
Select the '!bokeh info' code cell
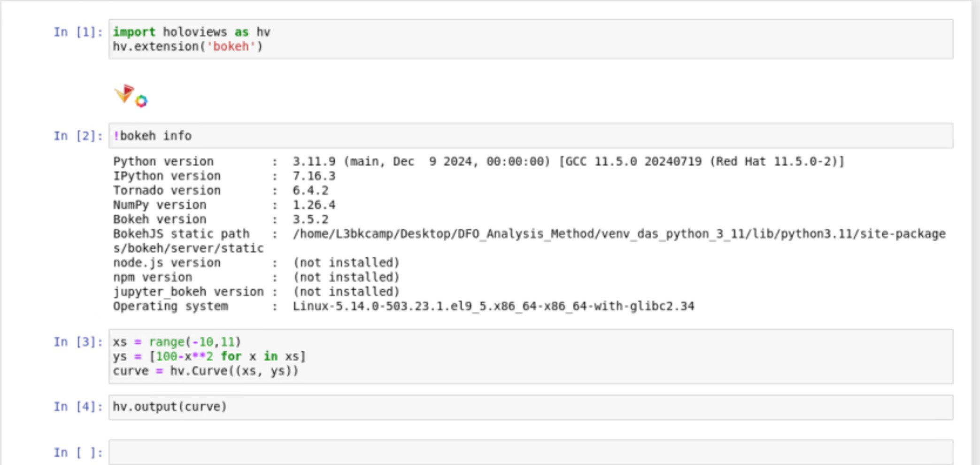click(531, 136)
